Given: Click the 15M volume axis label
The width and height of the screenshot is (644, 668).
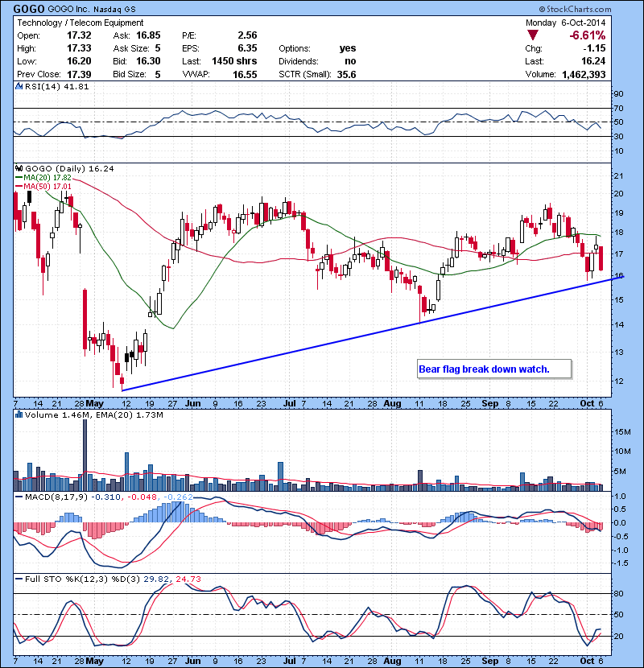Looking at the screenshot, I should point(622,432).
